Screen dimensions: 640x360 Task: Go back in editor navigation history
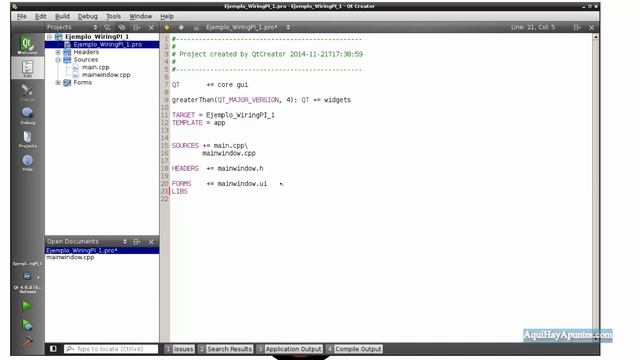(x=167, y=27)
